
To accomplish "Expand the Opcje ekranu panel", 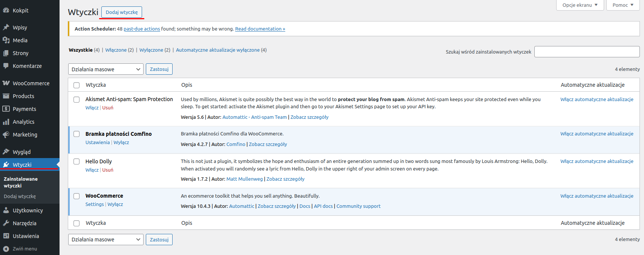I will [x=580, y=5].
